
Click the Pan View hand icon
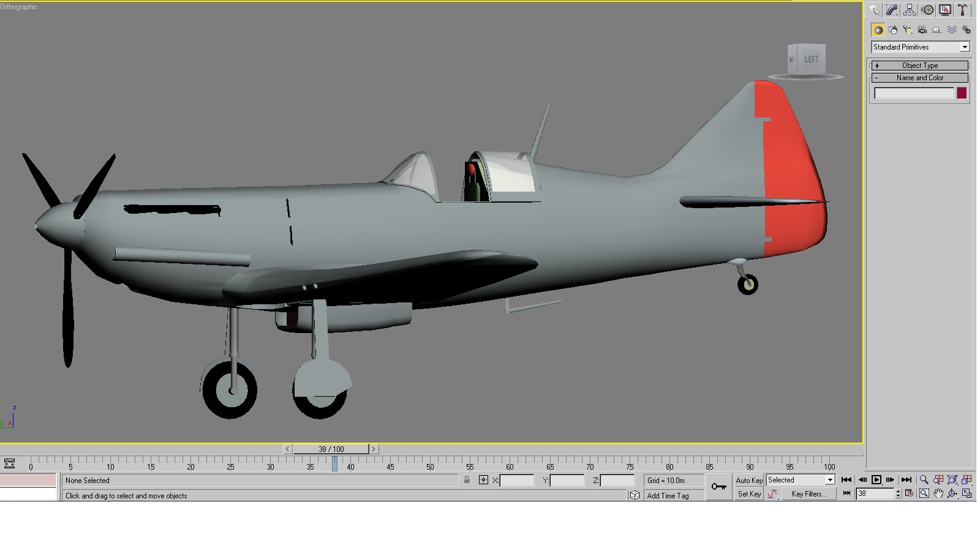click(938, 493)
